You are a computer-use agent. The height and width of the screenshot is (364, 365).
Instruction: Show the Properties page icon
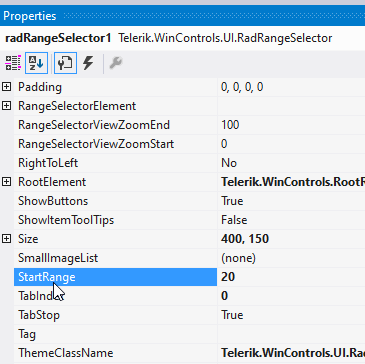click(65, 63)
